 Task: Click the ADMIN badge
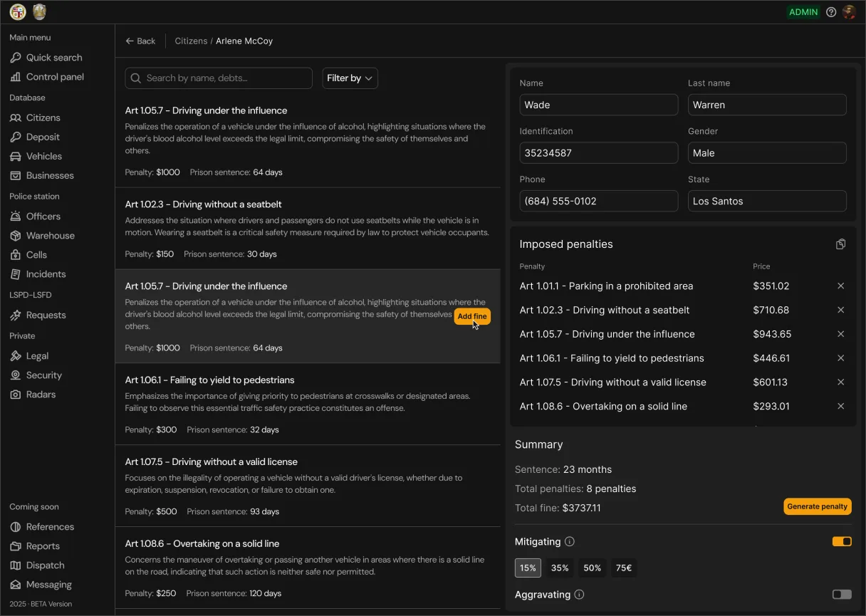pyautogui.click(x=803, y=12)
